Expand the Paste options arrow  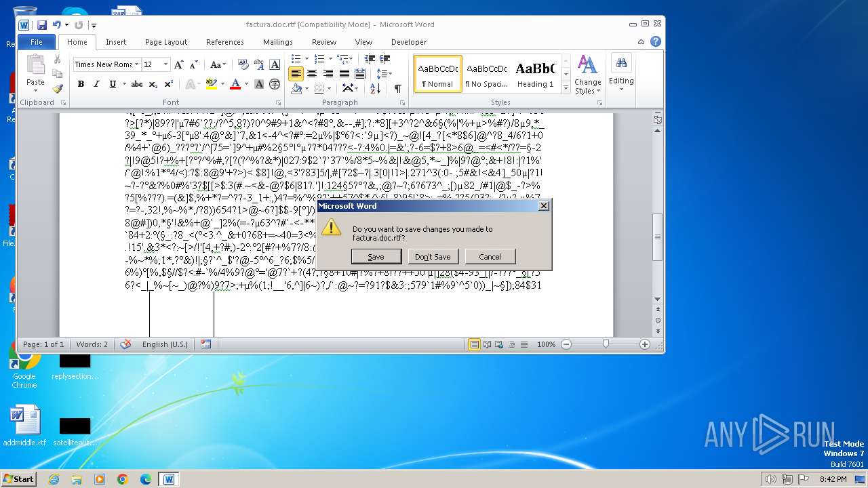point(35,91)
